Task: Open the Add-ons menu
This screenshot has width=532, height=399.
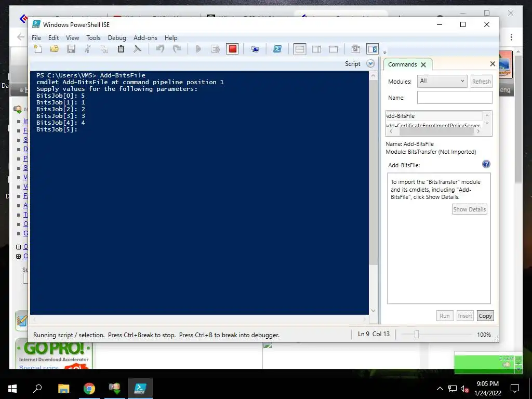Action: tap(145, 38)
